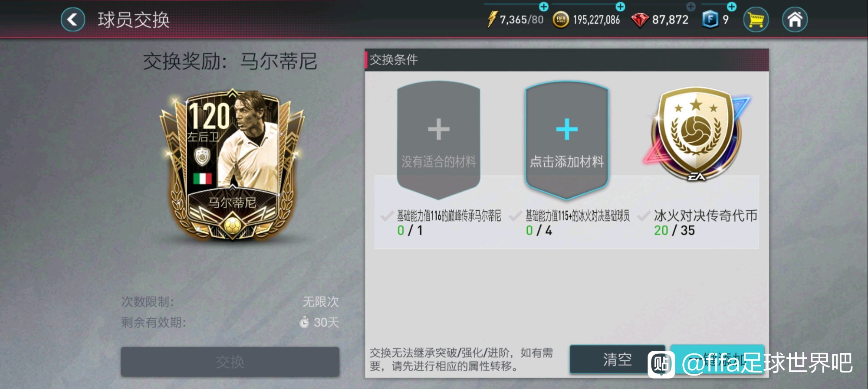
Task: Tap the lightning energy icon
Action: point(492,20)
